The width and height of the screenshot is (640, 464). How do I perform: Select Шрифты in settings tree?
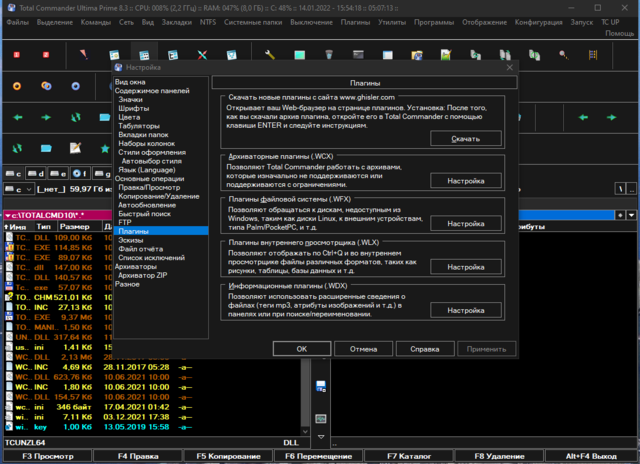coord(134,108)
